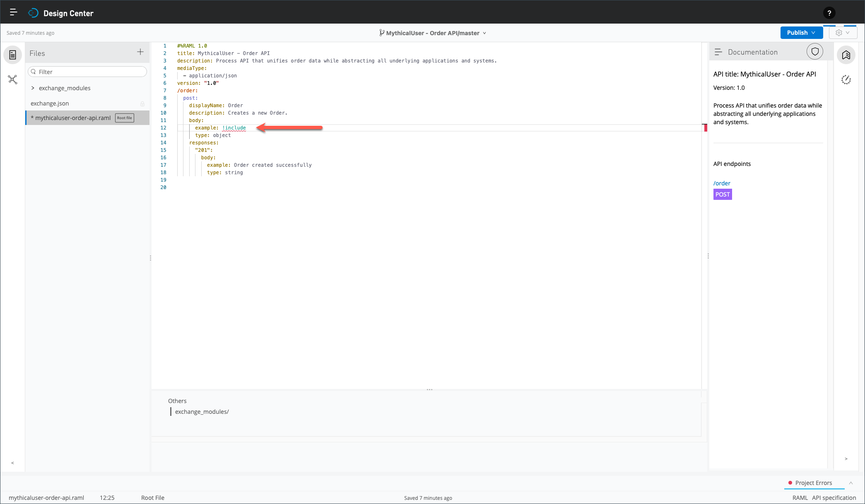This screenshot has width=865, height=504.
Task: Click the Files panel header
Action: point(87,53)
